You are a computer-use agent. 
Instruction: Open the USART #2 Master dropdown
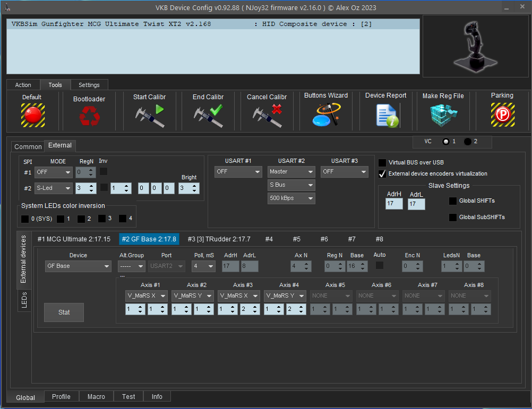coord(291,172)
